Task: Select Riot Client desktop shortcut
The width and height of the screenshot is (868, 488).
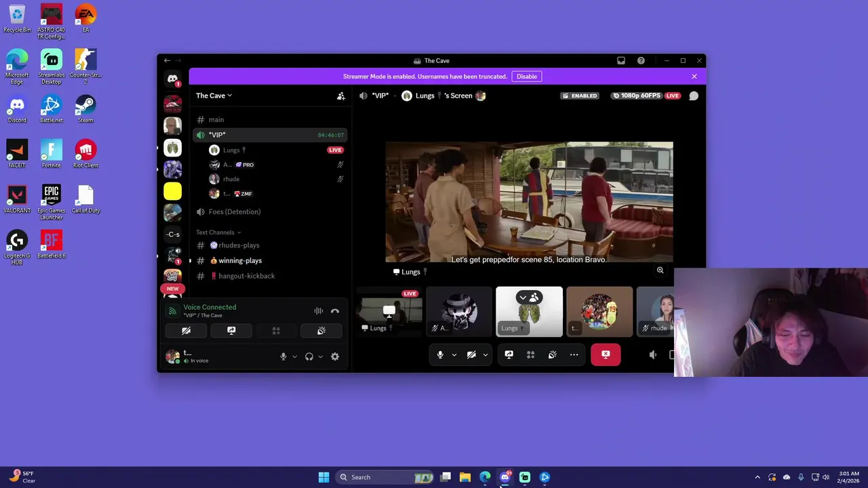Action: pos(85,154)
